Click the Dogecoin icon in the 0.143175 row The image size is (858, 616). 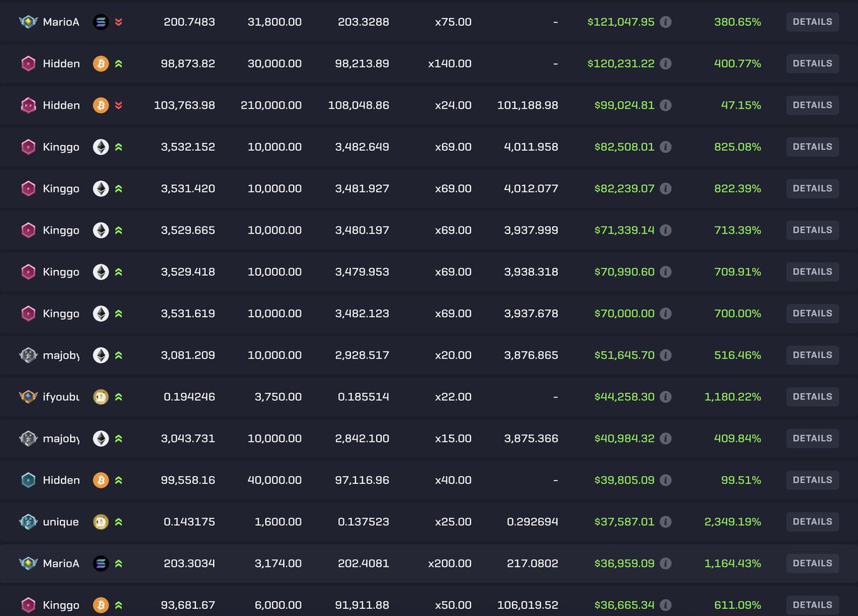point(101,522)
